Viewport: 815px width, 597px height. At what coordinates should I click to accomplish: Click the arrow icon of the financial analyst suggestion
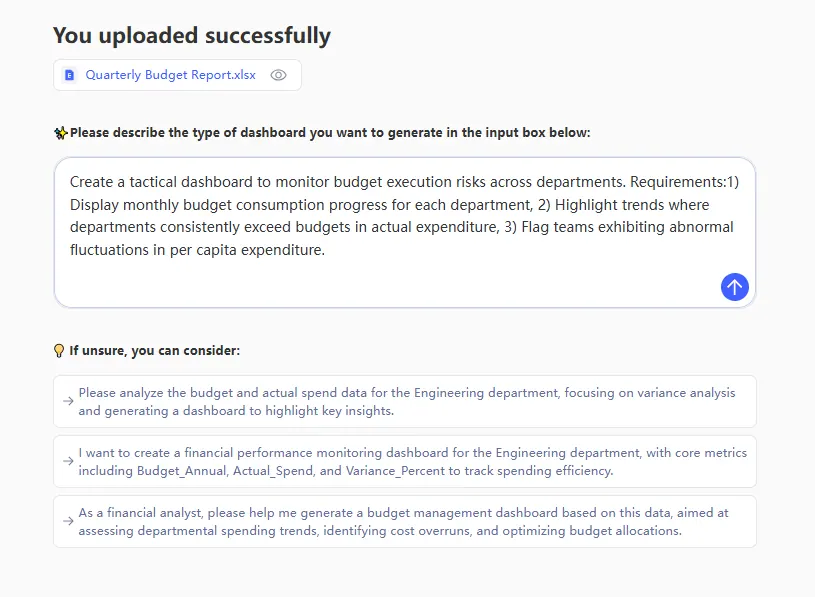[x=68, y=521]
